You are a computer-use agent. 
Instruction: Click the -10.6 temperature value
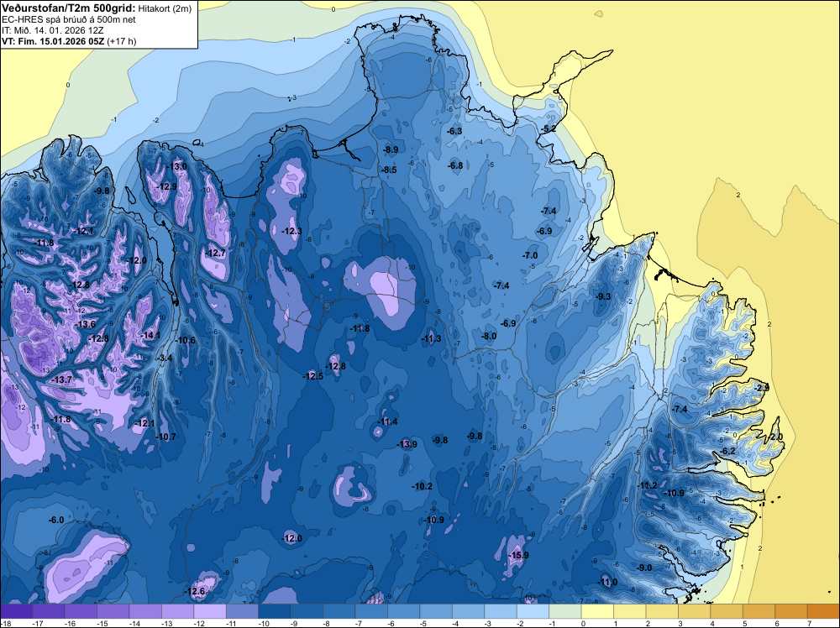pyautogui.click(x=186, y=340)
